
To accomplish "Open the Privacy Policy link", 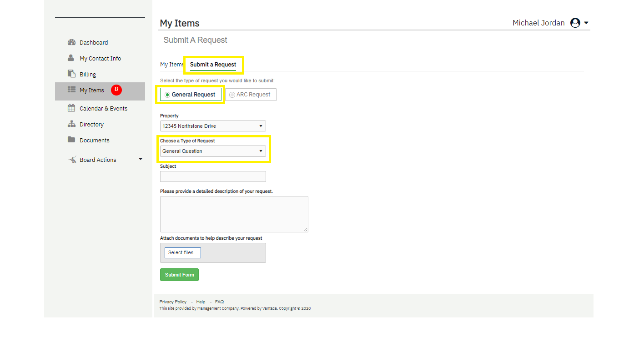I will tap(173, 302).
